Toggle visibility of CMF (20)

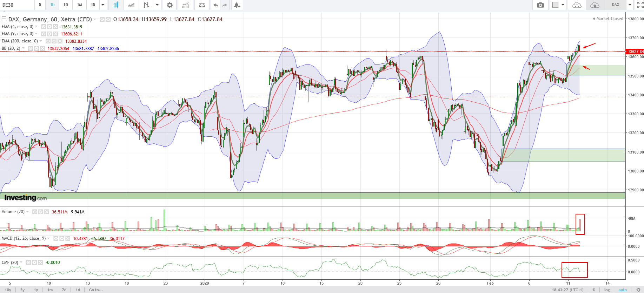[28, 262]
